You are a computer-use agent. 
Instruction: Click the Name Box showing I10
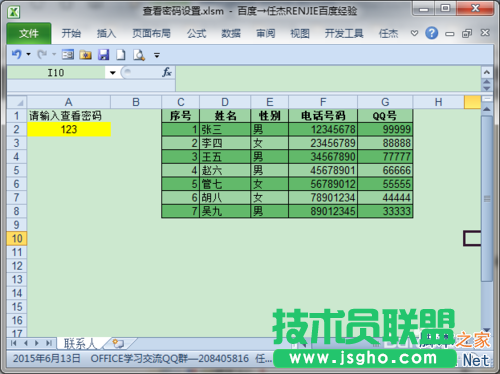click(x=56, y=73)
